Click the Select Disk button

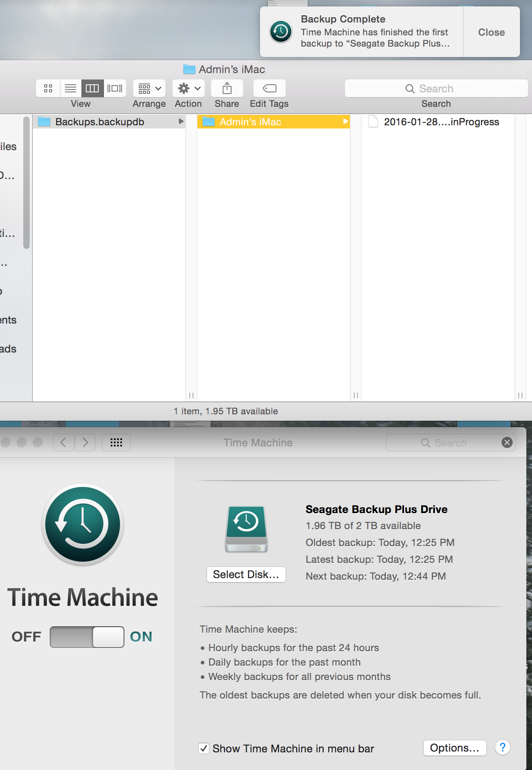click(246, 574)
